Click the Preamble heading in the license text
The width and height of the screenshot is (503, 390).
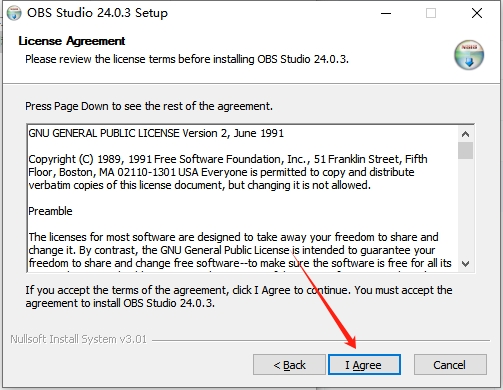coord(50,211)
